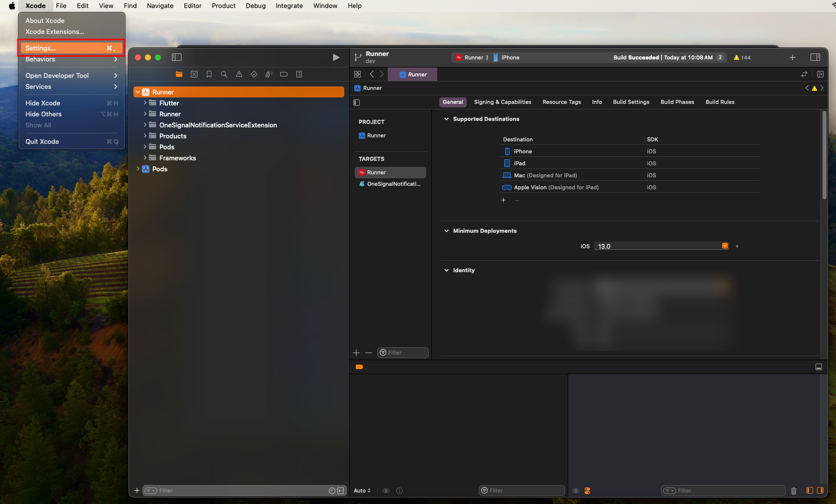Click the orange console metadata toggle
This screenshot has width=836, height=504.
point(588,491)
